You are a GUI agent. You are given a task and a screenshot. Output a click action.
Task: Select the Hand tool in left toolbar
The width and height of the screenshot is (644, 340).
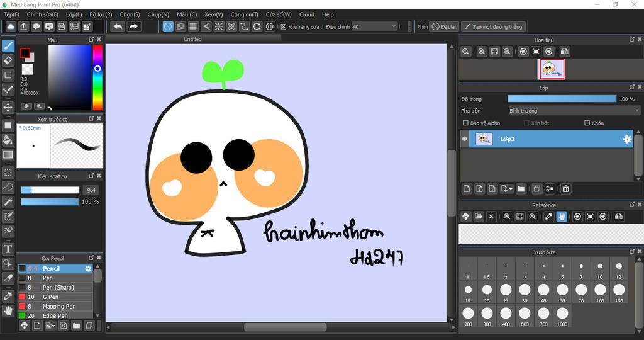(8, 310)
